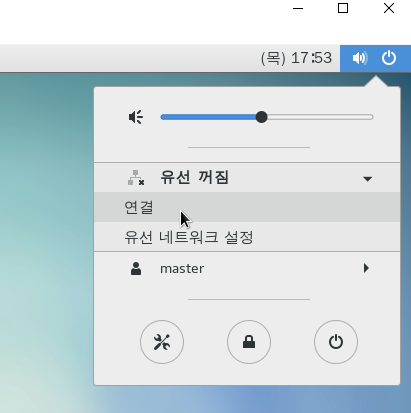
Task: Open the (목) 17:53 clock in top bar
Action: pos(296,58)
